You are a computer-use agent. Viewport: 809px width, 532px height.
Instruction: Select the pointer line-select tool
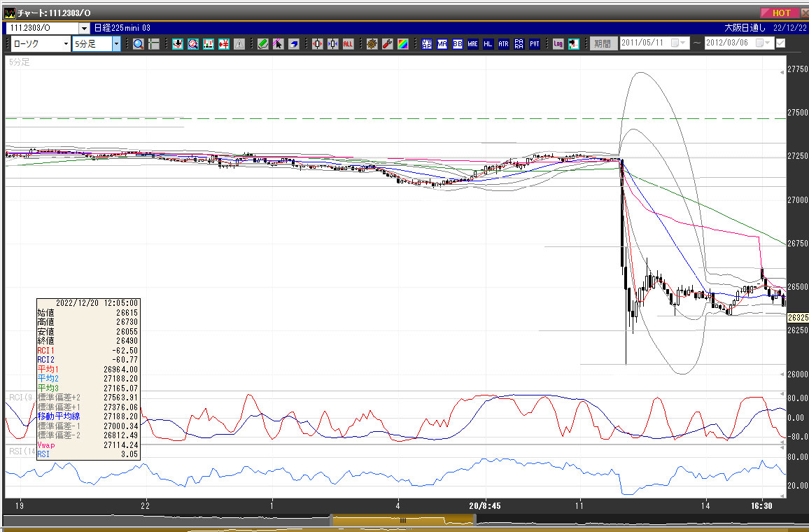[x=278, y=44]
